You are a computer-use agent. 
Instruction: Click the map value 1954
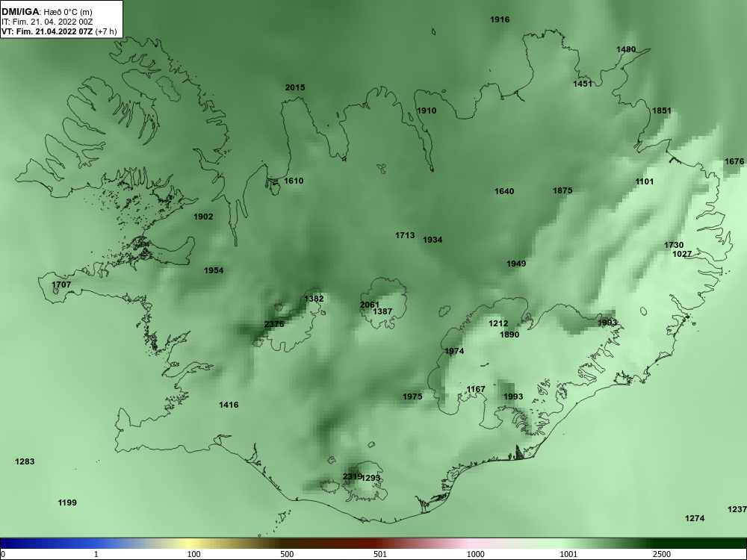[214, 270]
